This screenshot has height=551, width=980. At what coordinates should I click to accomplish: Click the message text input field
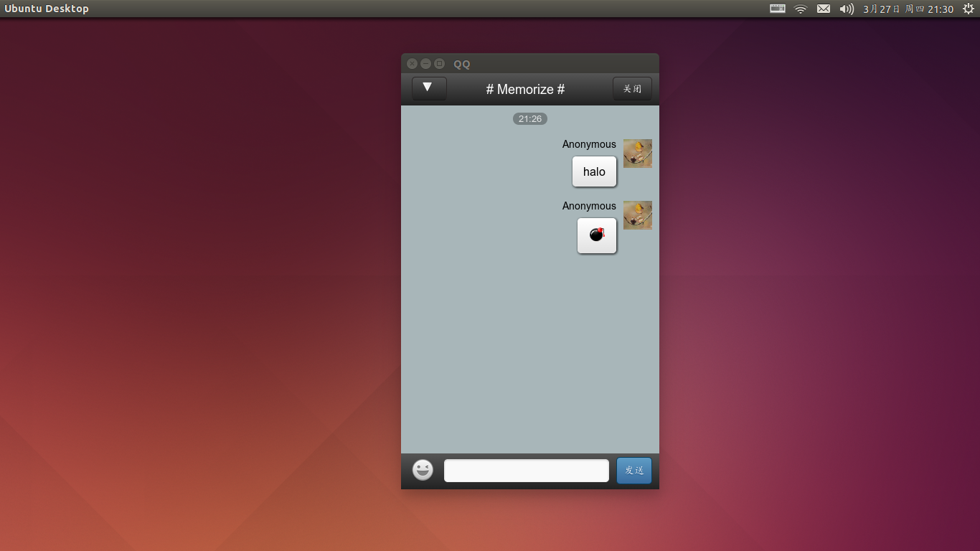(x=527, y=471)
